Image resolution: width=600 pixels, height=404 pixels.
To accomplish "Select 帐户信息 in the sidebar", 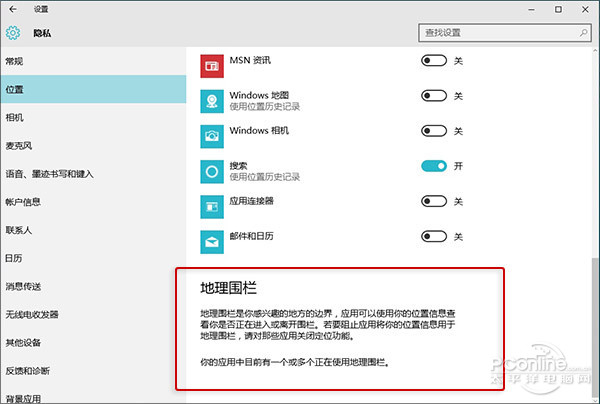I will [x=93, y=202].
